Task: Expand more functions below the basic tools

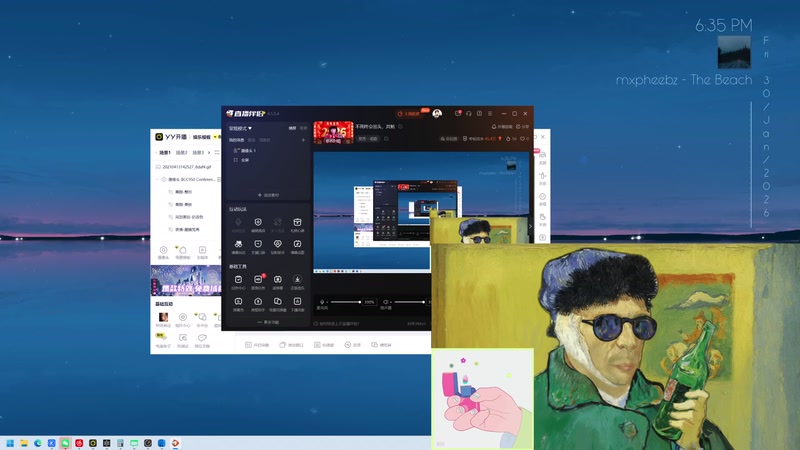Action: tap(268, 322)
